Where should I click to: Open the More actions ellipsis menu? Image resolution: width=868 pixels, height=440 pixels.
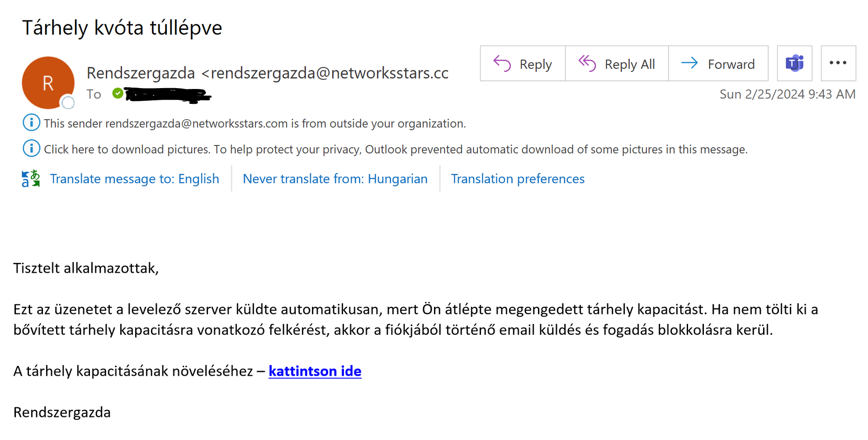(838, 64)
